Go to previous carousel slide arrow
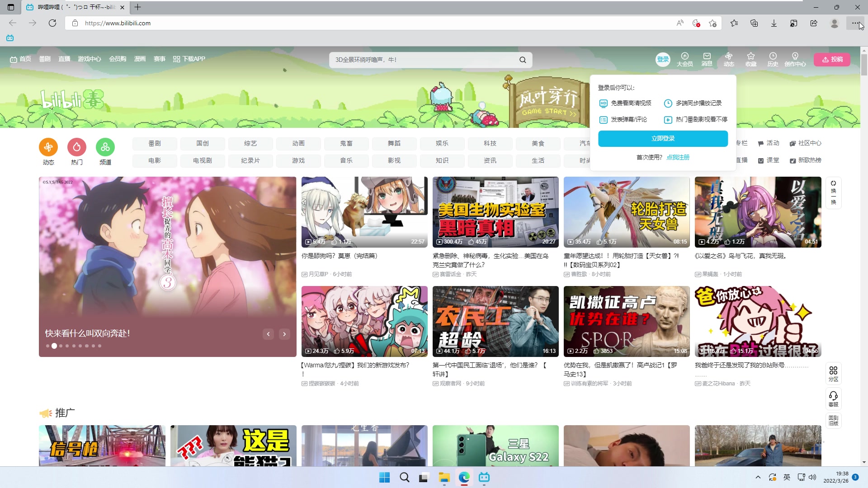Viewport: 868px width, 488px height. coord(268,334)
